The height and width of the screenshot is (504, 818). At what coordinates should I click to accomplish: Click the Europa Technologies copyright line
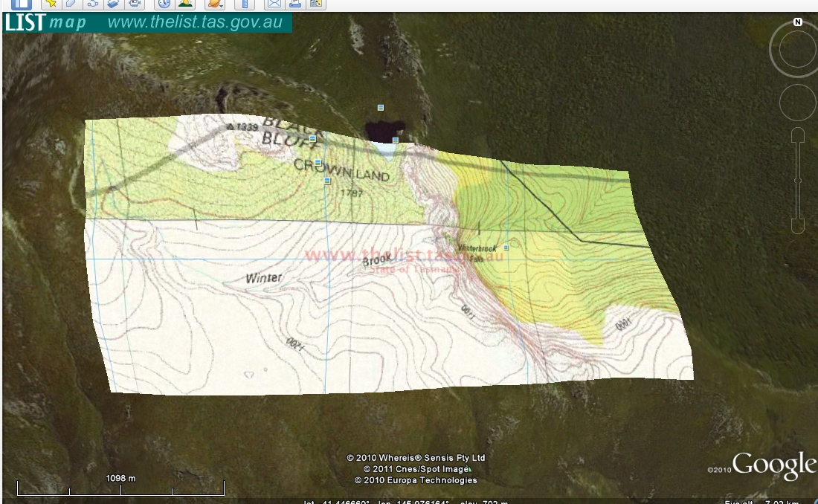coord(416,480)
